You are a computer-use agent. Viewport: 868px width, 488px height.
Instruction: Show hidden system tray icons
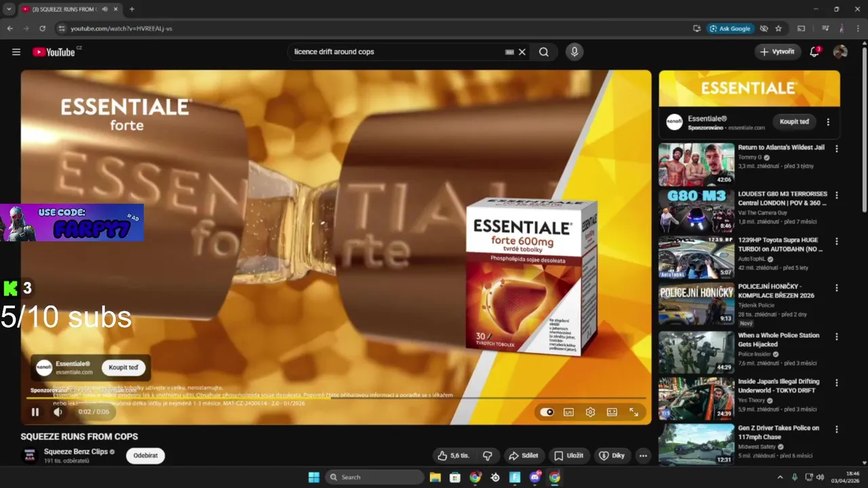(x=780, y=477)
